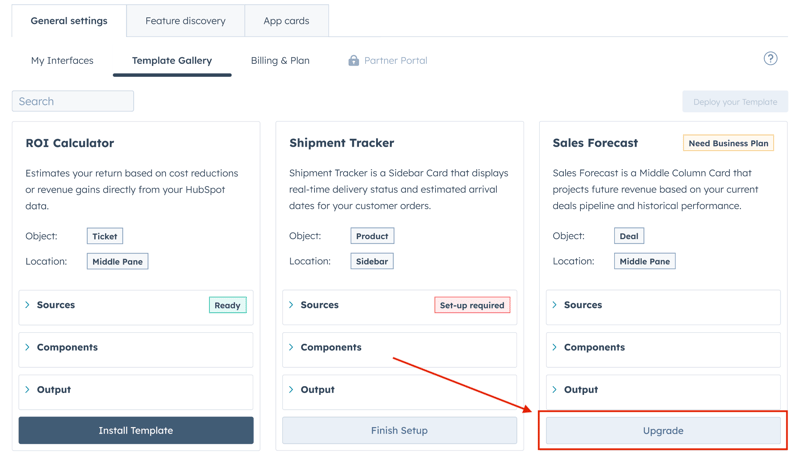The image size is (800, 455).
Task: Click the Search templates field
Action: [73, 101]
